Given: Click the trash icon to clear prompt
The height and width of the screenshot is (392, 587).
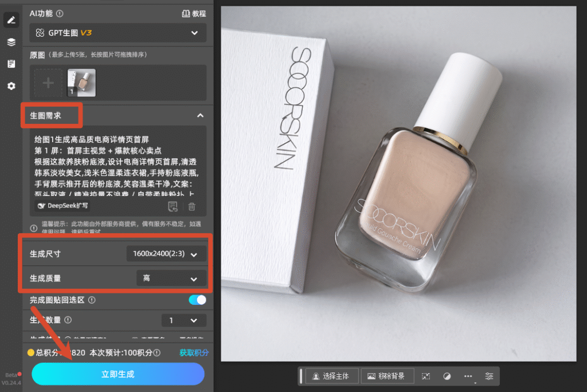Looking at the screenshot, I should (x=191, y=206).
